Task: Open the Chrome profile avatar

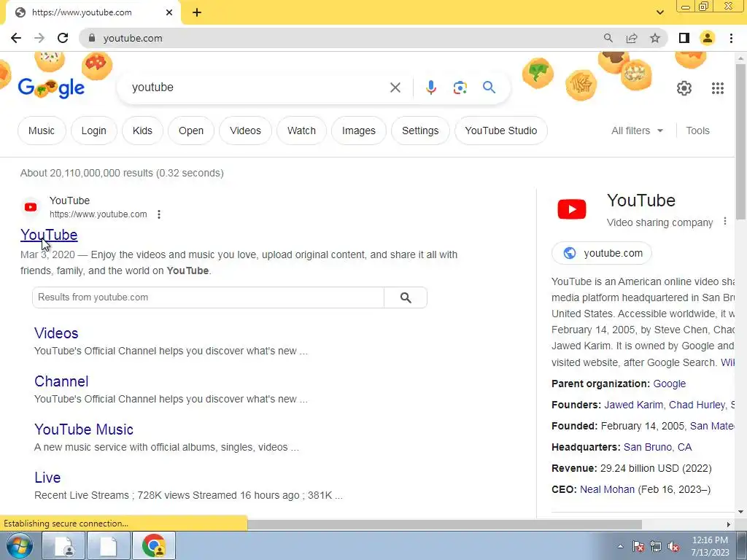Action: 708,38
